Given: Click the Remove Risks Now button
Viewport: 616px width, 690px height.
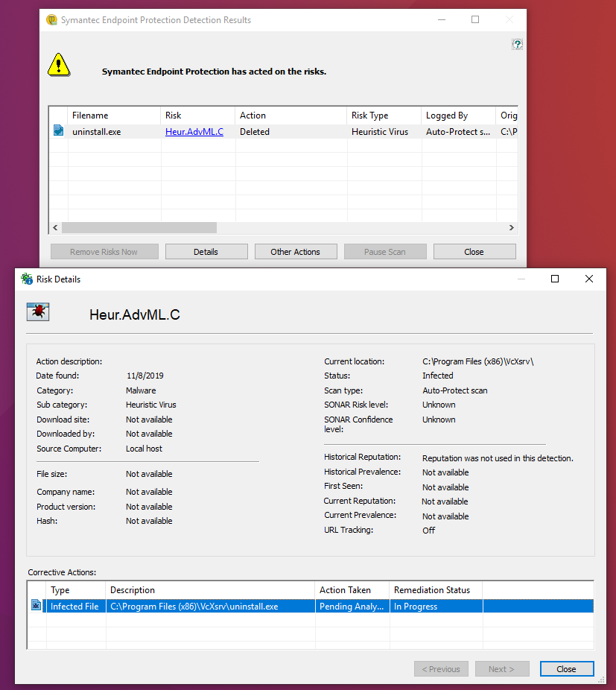Looking at the screenshot, I should [x=104, y=252].
